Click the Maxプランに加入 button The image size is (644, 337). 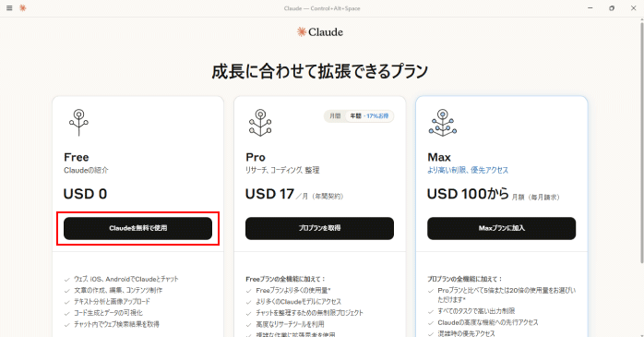pos(502,228)
